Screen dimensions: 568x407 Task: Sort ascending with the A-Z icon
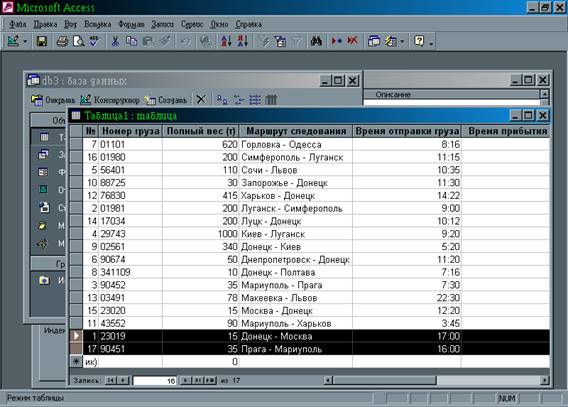tap(226, 41)
